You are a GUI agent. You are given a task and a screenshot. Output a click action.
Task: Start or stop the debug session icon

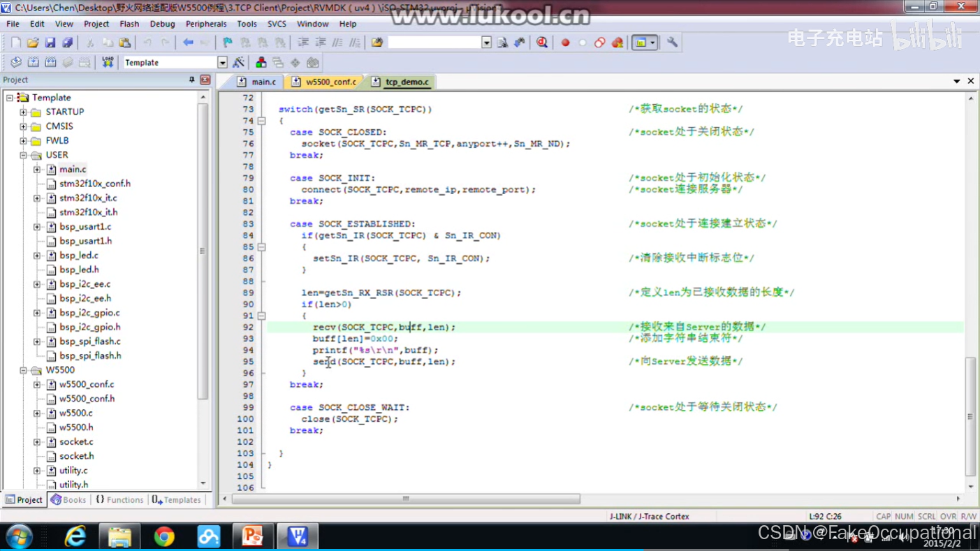click(542, 43)
